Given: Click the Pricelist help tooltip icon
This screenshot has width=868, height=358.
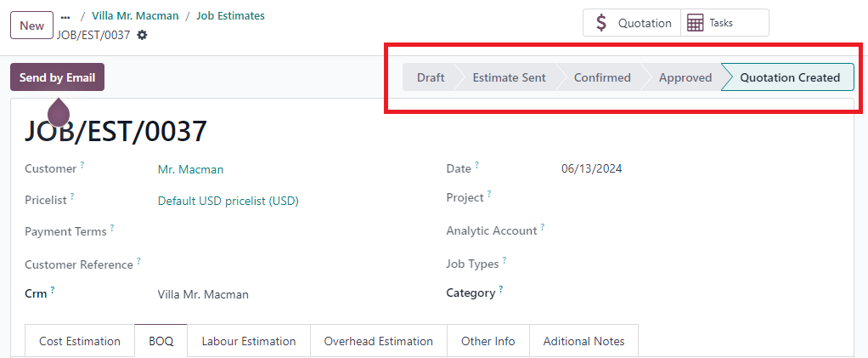Looking at the screenshot, I should [x=72, y=196].
